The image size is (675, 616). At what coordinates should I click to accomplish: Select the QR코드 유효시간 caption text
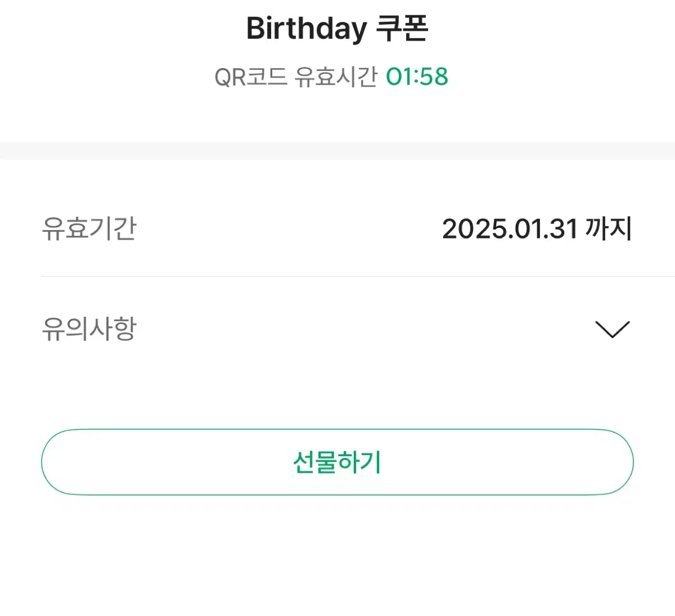coord(296,77)
